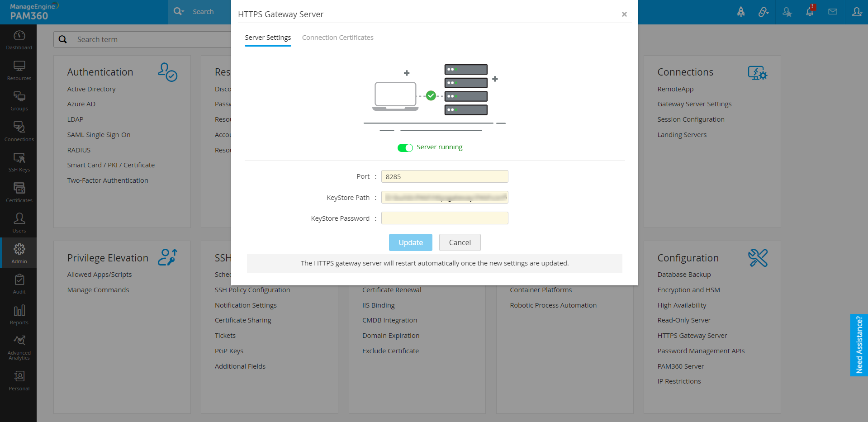Click the notifications bell icon
Viewport: 868px width, 422px height.
810,12
